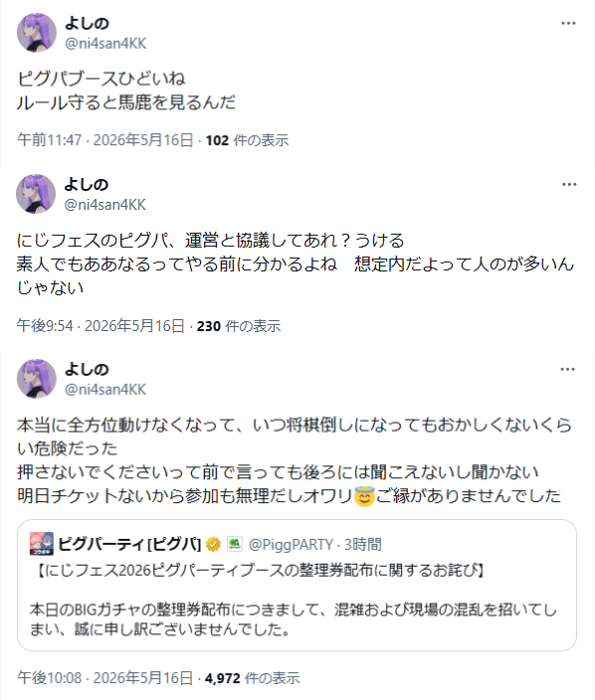Click the ピグパーティ account avatar icon
Screen dimensions: 595x700
tap(42, 544)
